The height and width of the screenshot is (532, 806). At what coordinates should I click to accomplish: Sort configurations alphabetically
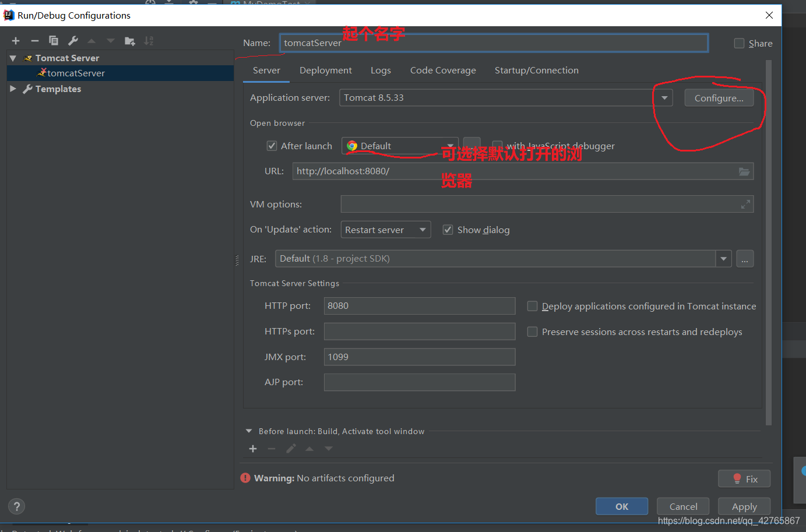coord(149,41)
